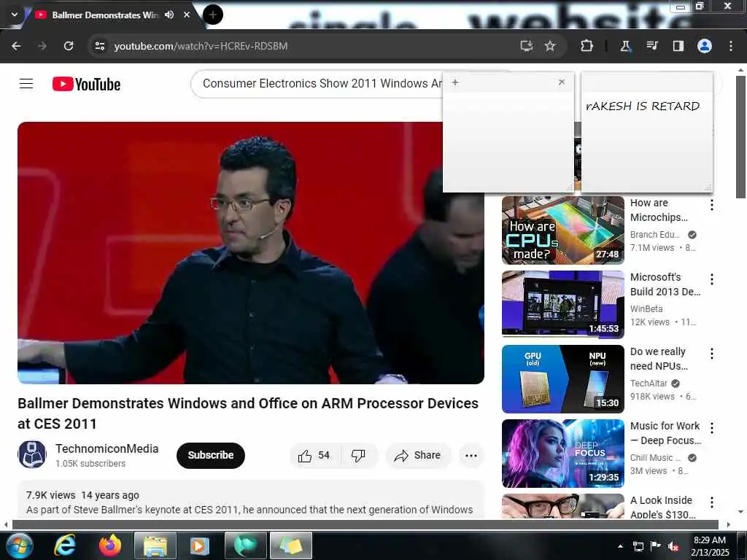Switch to Sticky Notes taskbar button
The width and height of the screenshot is (747, 560).
(291, 545)
